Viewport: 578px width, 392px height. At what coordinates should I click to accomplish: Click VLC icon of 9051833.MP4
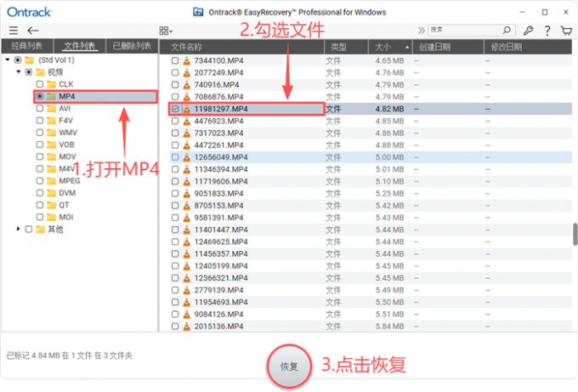tap(187, 193)
